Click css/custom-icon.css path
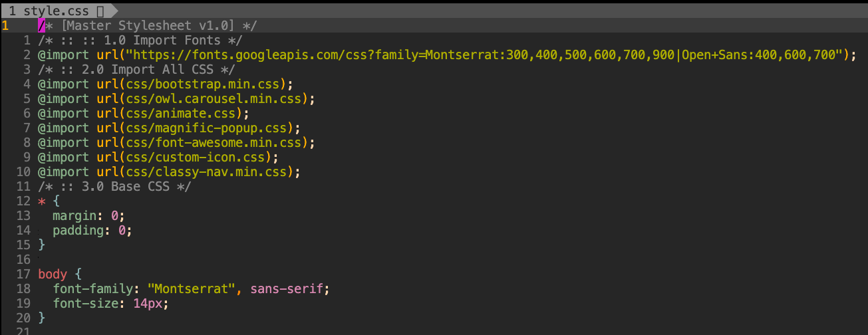Viewport: 868px width, 335px height. tap(195, 157)
